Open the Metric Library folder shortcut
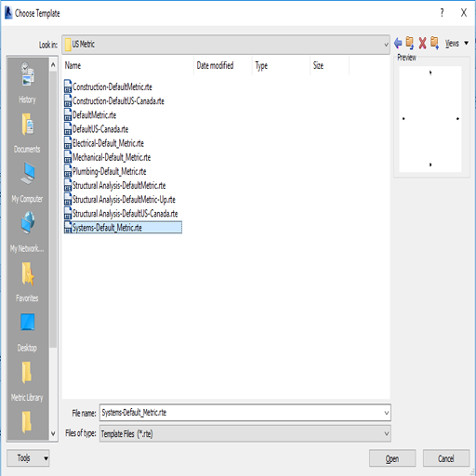Screen dimensions: 476x476 [27, 381]
